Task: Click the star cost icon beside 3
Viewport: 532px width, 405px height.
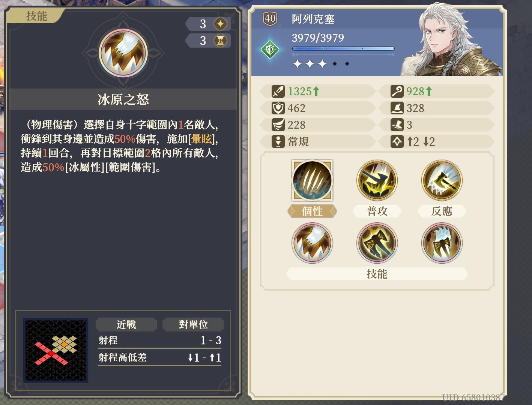Action: point(220,24)
